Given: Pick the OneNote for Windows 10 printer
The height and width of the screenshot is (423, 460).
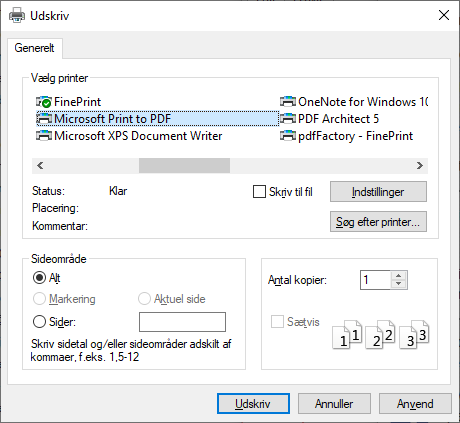Looking at the screenshot, I should 354,102.
